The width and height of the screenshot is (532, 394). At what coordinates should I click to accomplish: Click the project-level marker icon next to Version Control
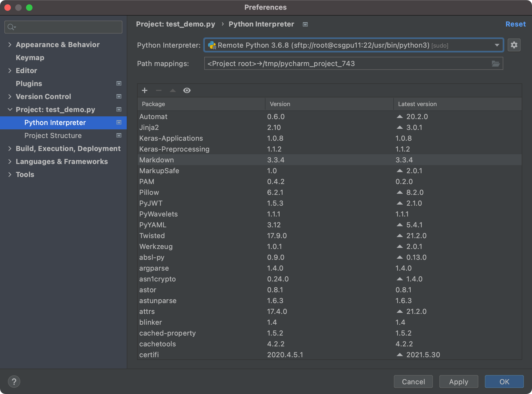[x=119, y=96]
